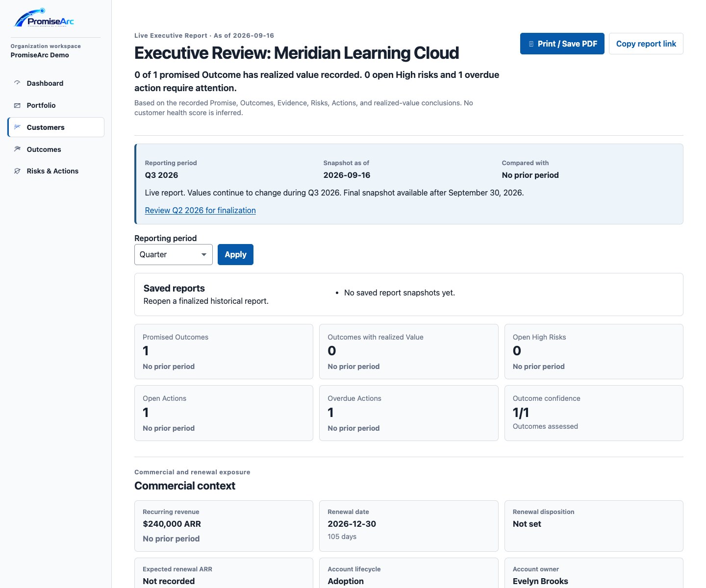This screenshot has width=706, height=588.
Task: Click the PromiseArc logo
Action: pyautogui.click(x=44, y=18)
